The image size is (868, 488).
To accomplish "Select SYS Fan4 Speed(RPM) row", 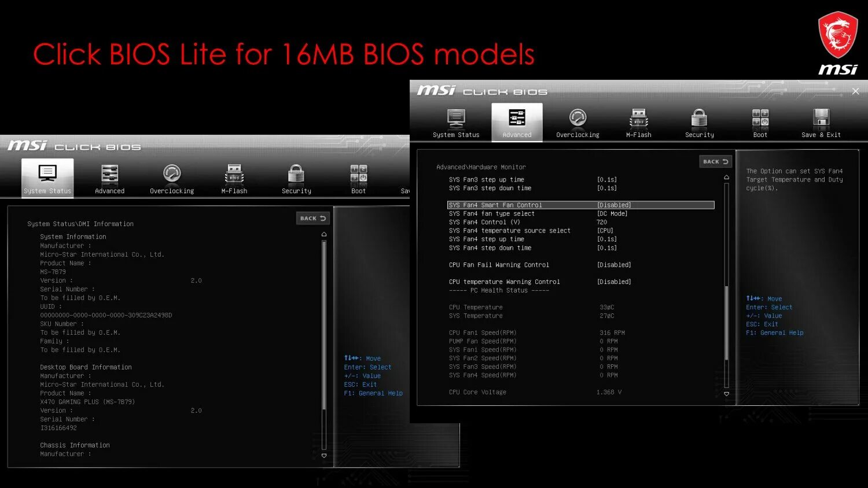I will coord(534,375).
